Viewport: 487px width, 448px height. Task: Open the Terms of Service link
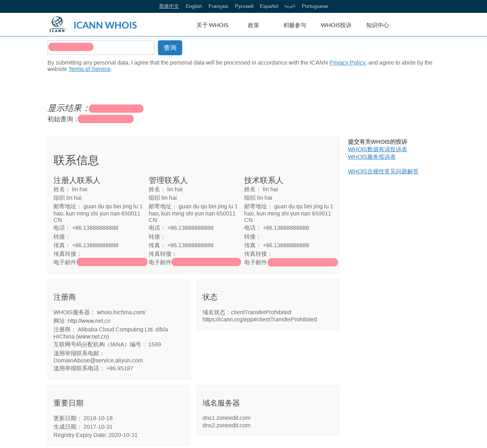point(89,69)
